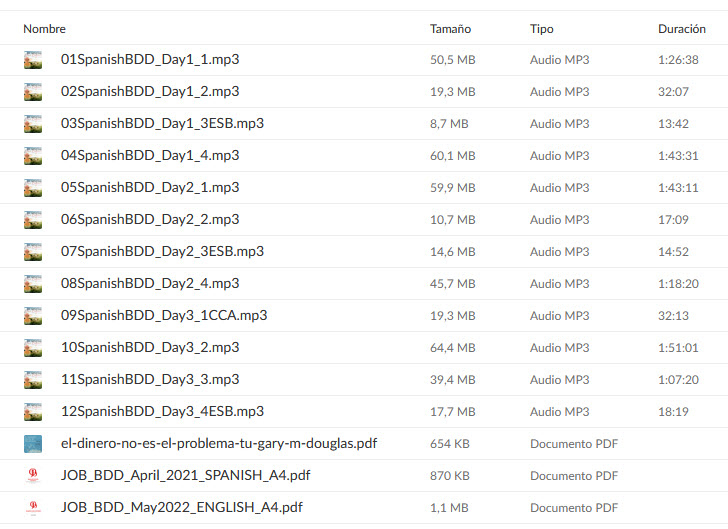Click the file name 08SpanishBDD_Day2_4.mp3
The image size is (728, 529).
pos(150,284)
